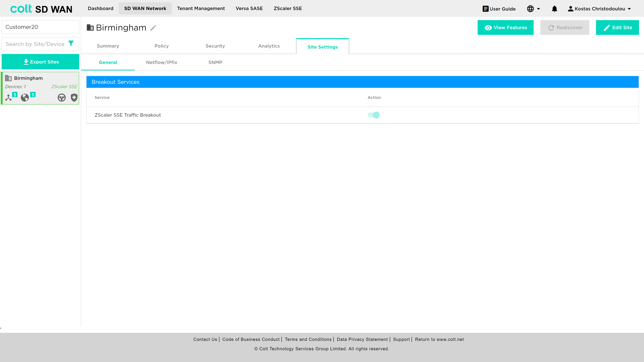Open Data Privacy Statement link
Screen dimensions: 644x362
coord(362,339)
